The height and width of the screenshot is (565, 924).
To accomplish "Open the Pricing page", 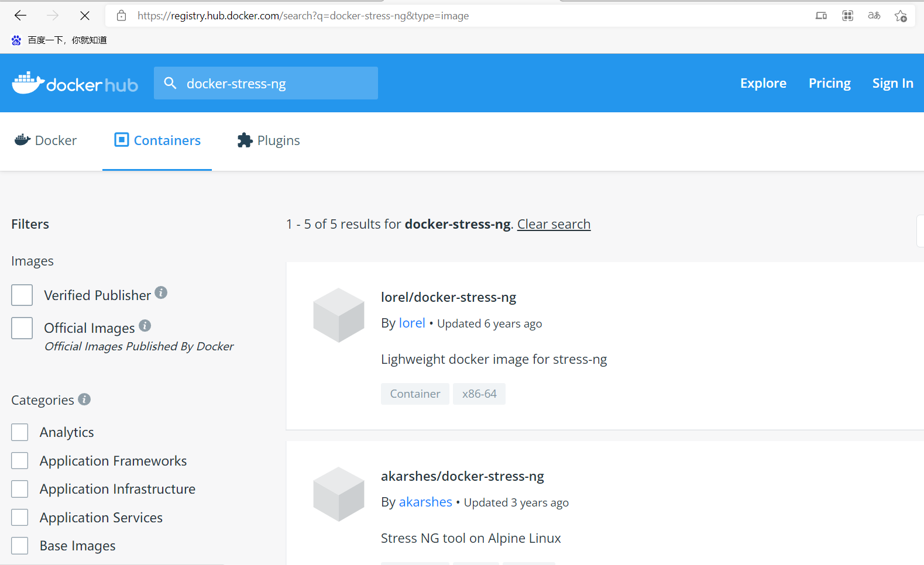I will (830, 83).
